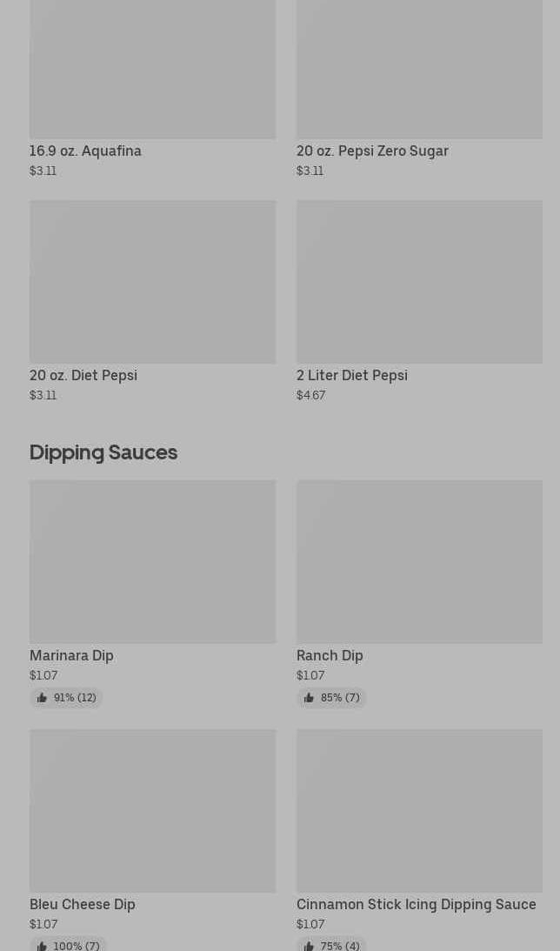Open the 20 oz. Pepsi Zero Sugar image
This screenshot has height=951, width=560.
tap(419, 70)
